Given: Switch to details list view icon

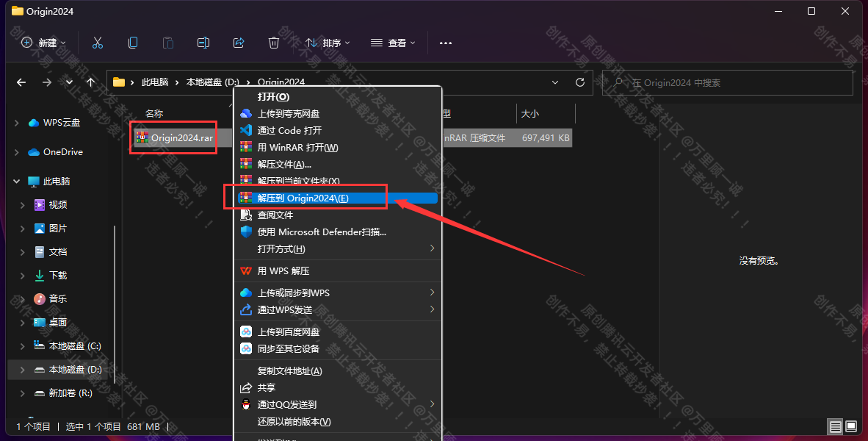Looking at the screenshot, I should point(835,426).
